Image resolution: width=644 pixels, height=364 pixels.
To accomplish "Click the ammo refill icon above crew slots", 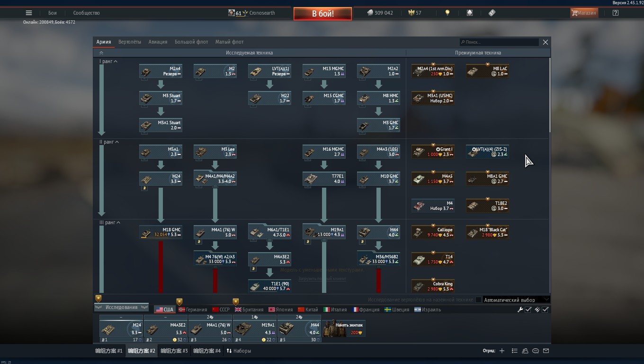I will click(537, 309).
